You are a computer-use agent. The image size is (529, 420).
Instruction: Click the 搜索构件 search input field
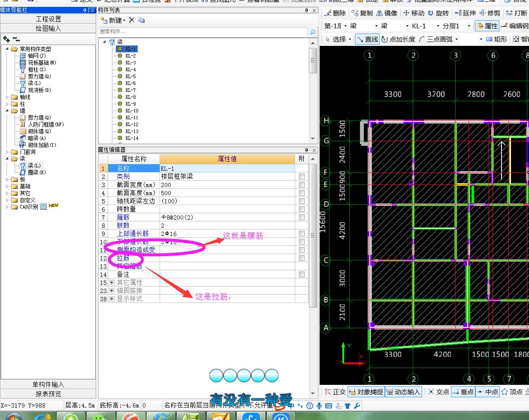203,32
